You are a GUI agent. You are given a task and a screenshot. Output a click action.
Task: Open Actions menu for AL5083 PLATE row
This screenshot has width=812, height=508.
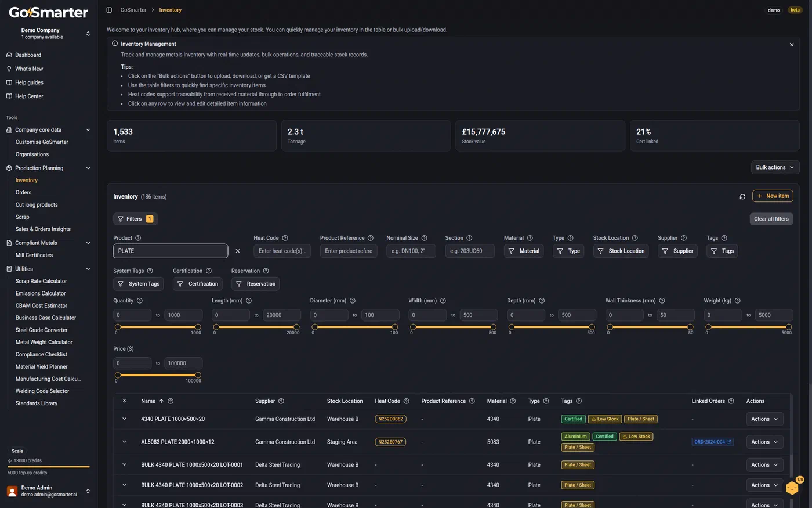[764, 442]
